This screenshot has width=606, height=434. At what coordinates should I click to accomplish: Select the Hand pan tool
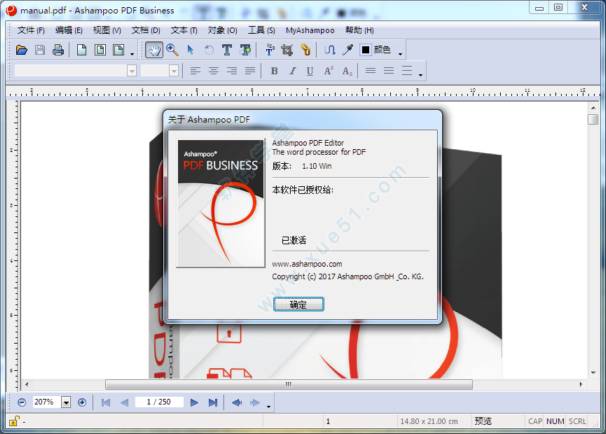(x=153, y=50)
